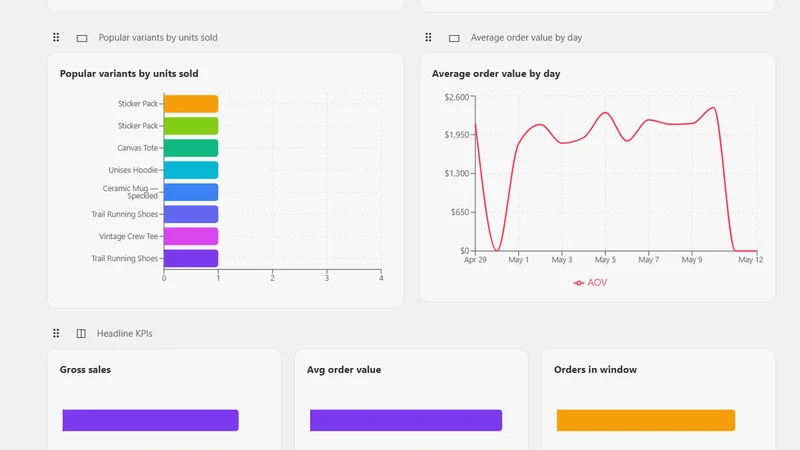Click the $1,950 y-axis label
The width and height of the screenshot is (800, 450).
click(457, 135)
